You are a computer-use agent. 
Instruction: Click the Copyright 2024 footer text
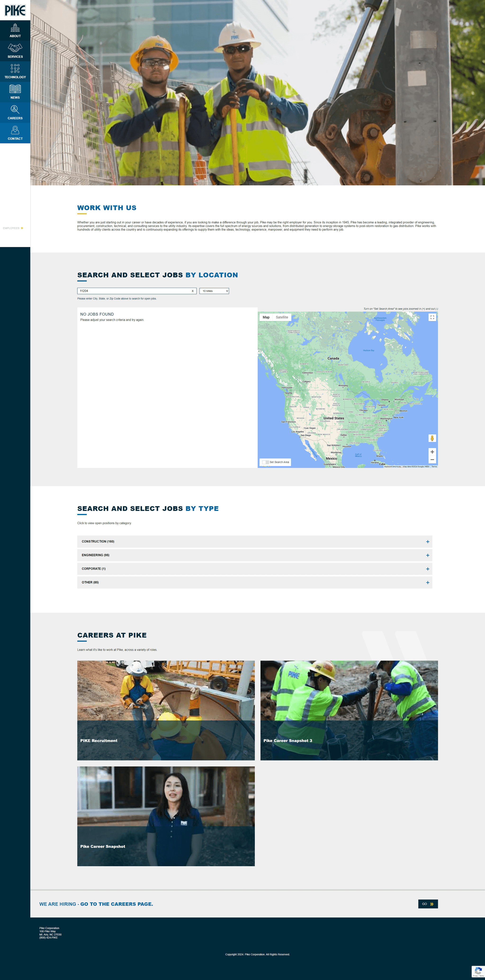tap(257, 954)
